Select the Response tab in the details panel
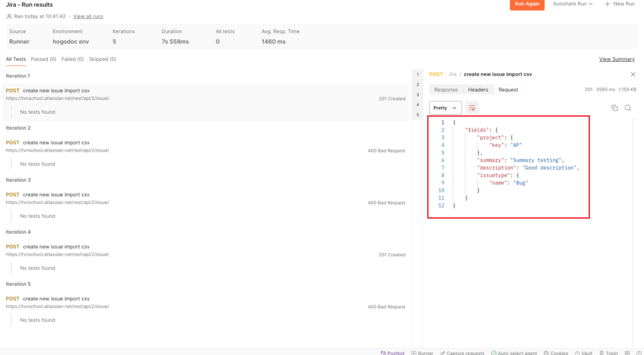644x355 pixels. click(x=446, y=89)
